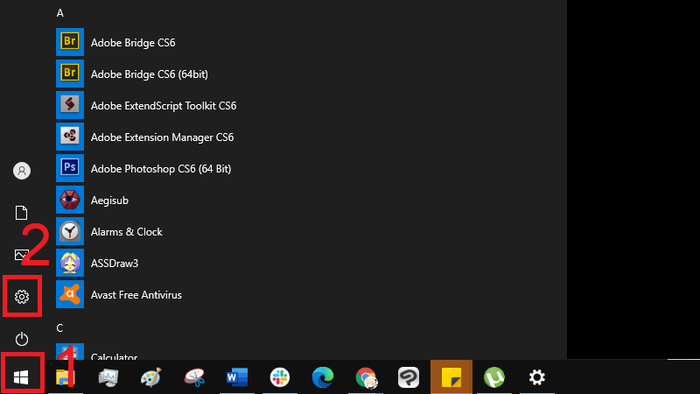Click the Power icon in Start sidebar
This screenshot has height=394, width=700.
pyautogui.click(x=21, y=339)
